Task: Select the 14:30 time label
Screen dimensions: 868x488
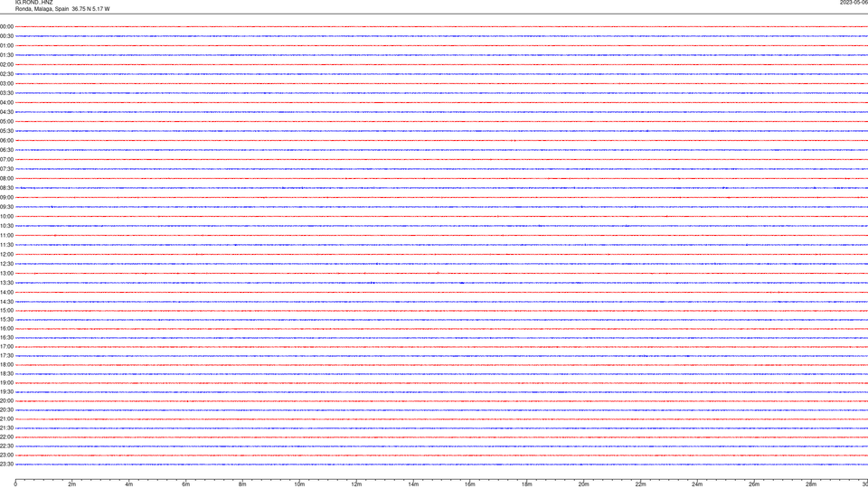Action: [x=6, y=302]
